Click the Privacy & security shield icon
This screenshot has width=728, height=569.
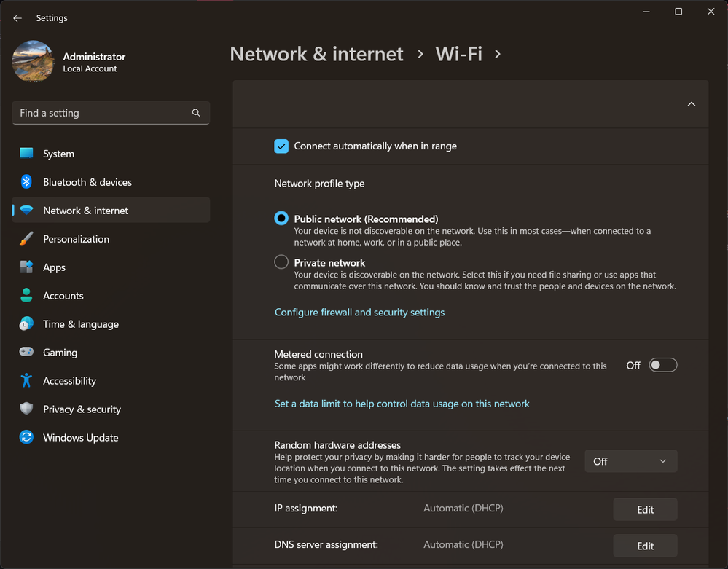click(26, 409)
